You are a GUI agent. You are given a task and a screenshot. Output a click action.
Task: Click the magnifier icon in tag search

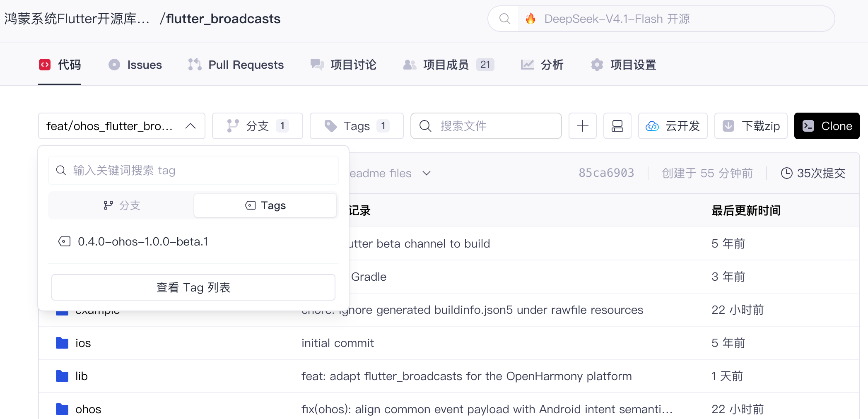click(x=61, y=170)
